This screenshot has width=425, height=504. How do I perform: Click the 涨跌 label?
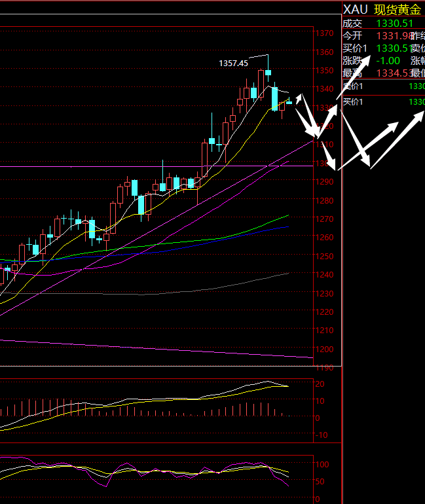[352, 61]
